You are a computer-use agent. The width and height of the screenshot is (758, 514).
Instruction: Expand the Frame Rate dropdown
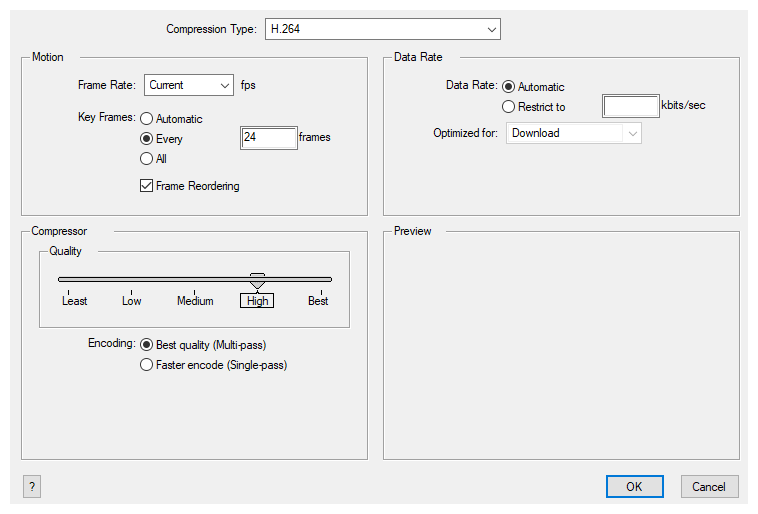[189, 86]
